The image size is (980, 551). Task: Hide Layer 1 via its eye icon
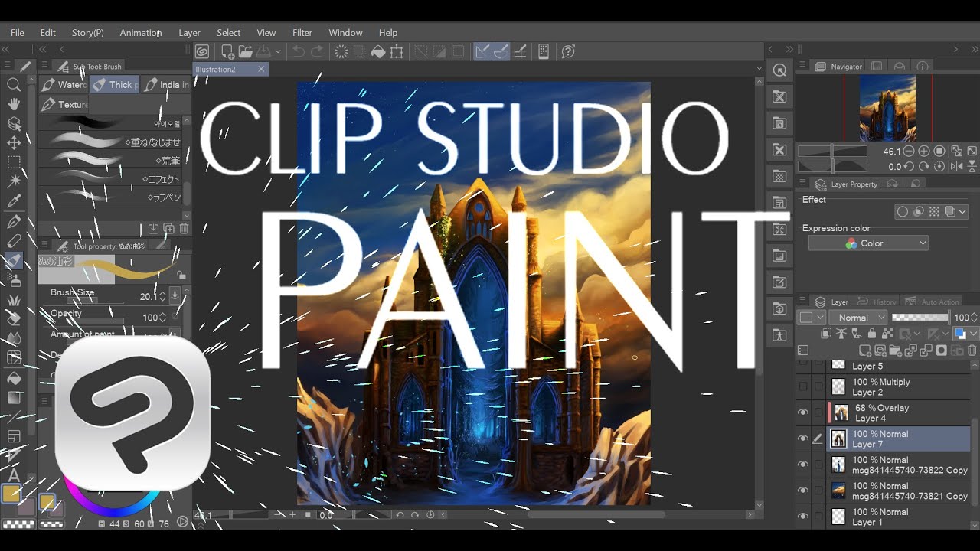(802, 517)
